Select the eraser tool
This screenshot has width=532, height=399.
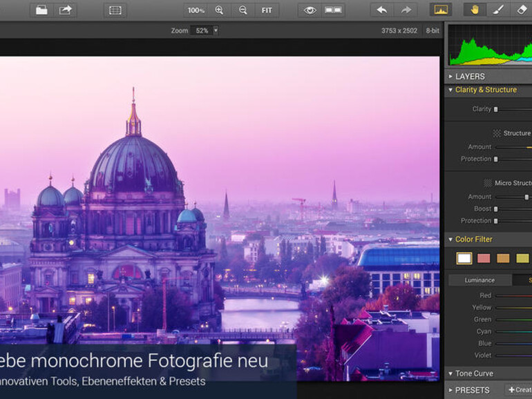point(522,10)
